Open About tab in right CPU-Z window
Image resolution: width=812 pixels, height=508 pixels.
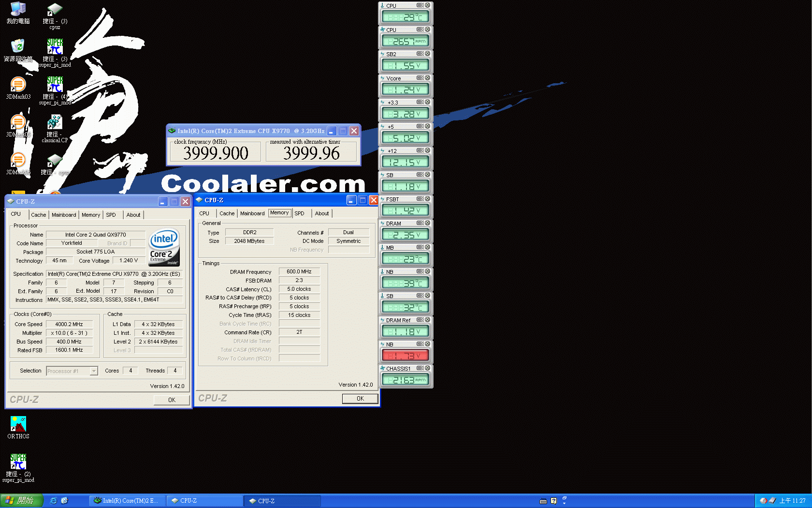[322, 213]
